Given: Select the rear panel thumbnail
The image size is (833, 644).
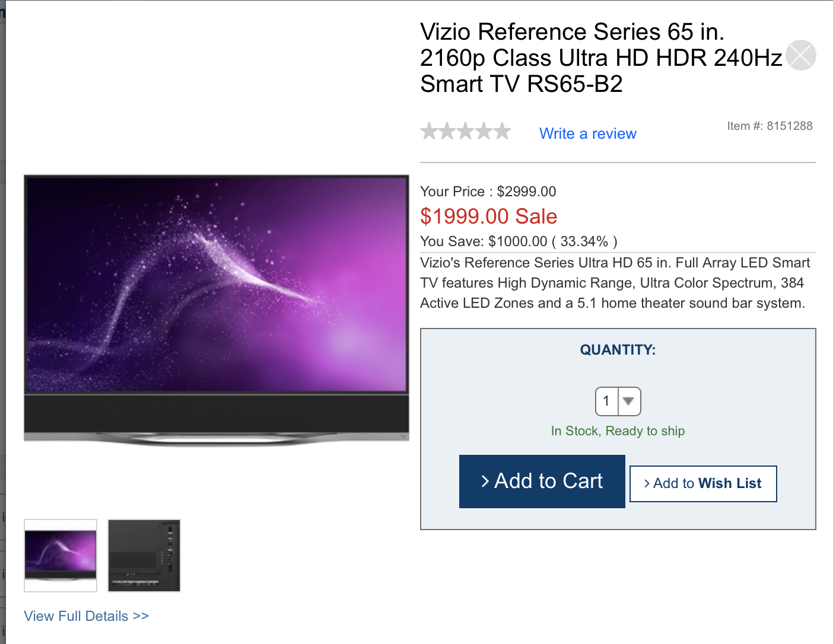Looking at the screenshot, I should click(144, 556).
